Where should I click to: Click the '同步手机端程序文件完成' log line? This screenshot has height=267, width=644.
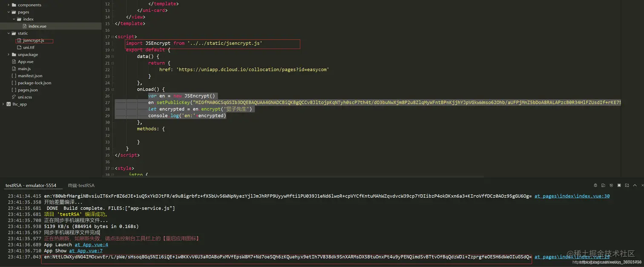[x=72, y=233]
